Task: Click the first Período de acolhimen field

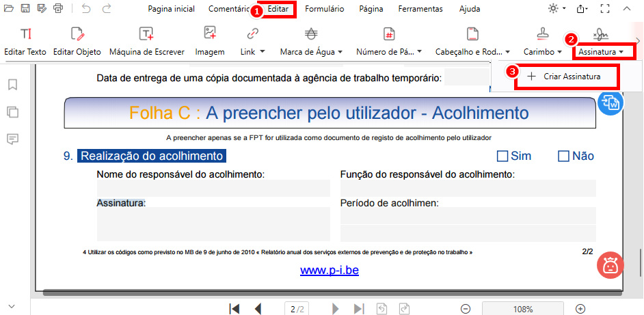Action: (x=468, y=215)
